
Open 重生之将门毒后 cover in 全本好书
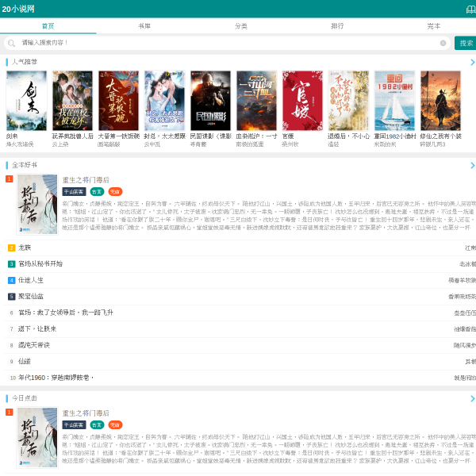37,205
